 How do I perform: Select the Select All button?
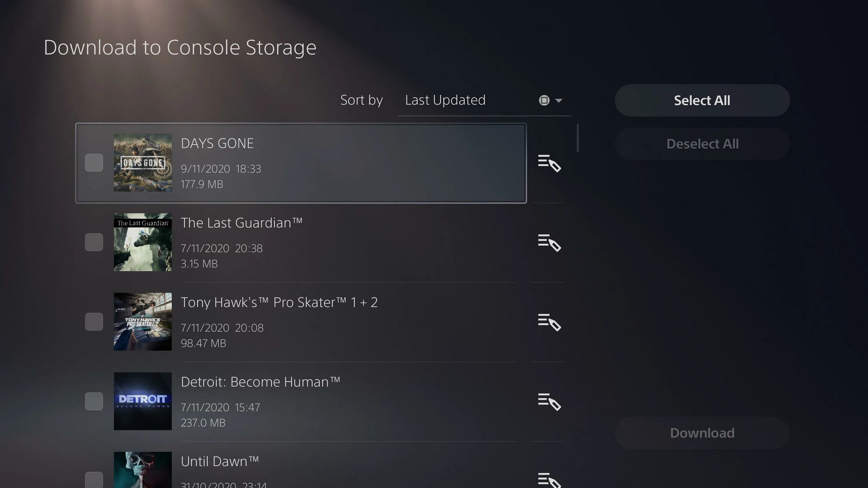[702, 100]
